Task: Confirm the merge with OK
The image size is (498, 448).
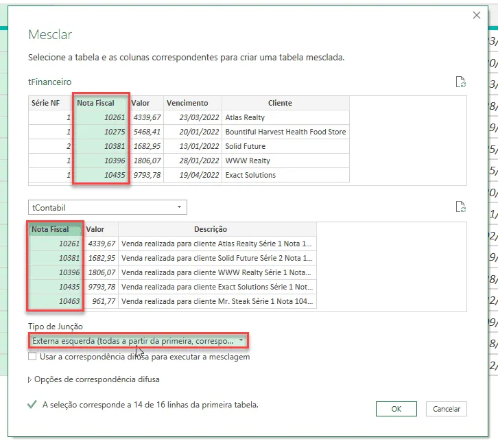Action: tap(396, 409)
